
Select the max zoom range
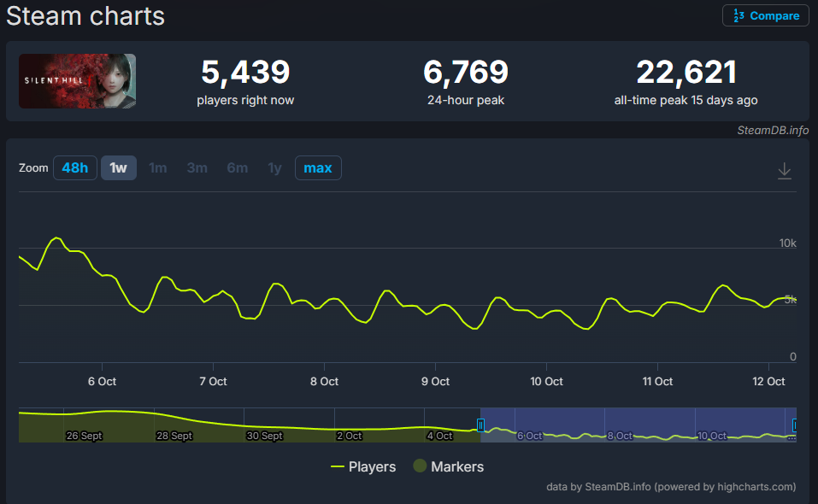(318, 167)
